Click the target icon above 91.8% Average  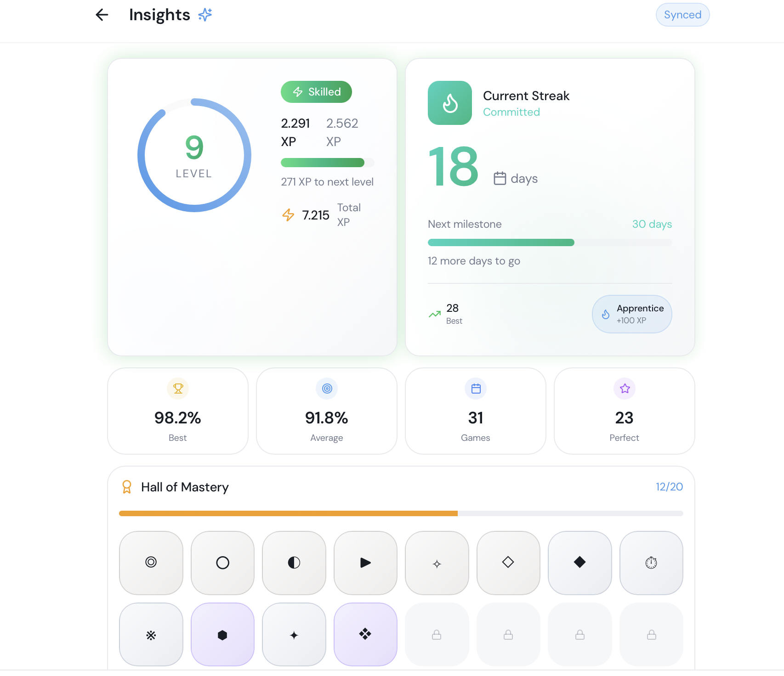[x=326, y=389]
